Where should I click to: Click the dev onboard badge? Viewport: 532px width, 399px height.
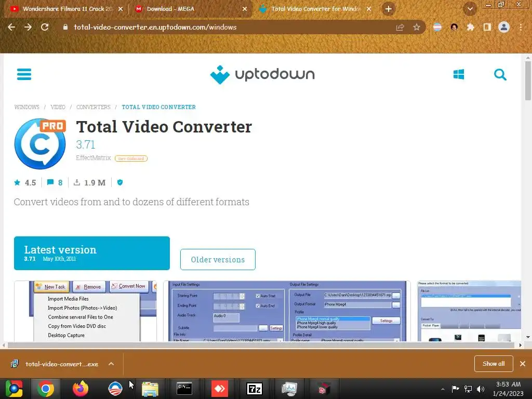(x=131, y=158)
